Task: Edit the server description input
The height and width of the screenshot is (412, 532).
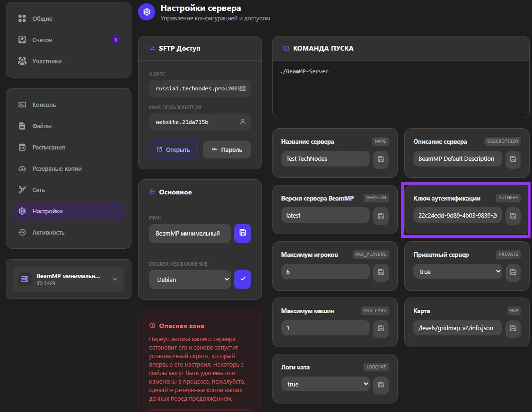Action: click(457, 159)
